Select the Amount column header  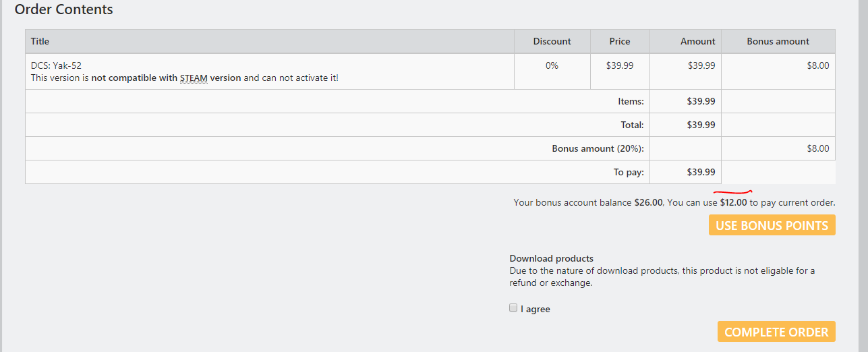click(697, 41)
